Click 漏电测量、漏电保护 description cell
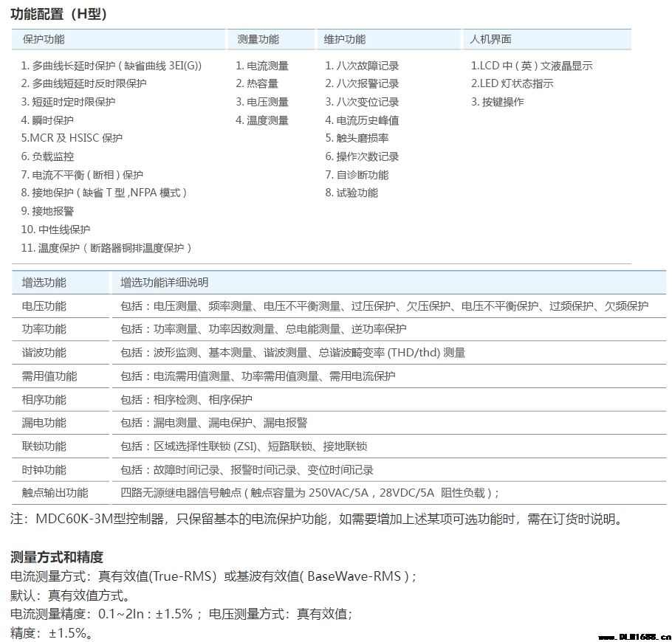Image resolution: width=672 pixels, height=642 pixels. pos(214,423)
